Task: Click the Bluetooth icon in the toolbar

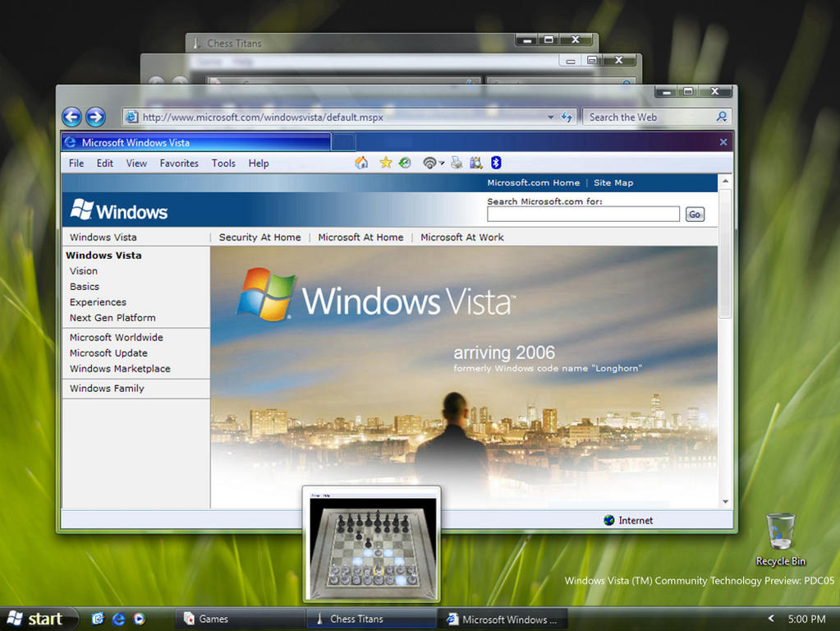Action: pyautogui.click(x=496, y=163)
